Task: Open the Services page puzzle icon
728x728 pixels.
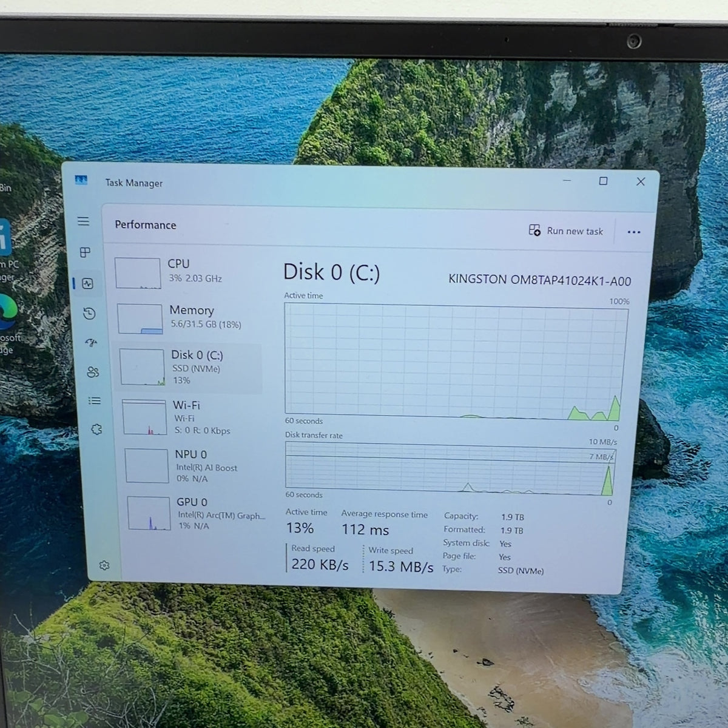Action: tap(96, 430)
